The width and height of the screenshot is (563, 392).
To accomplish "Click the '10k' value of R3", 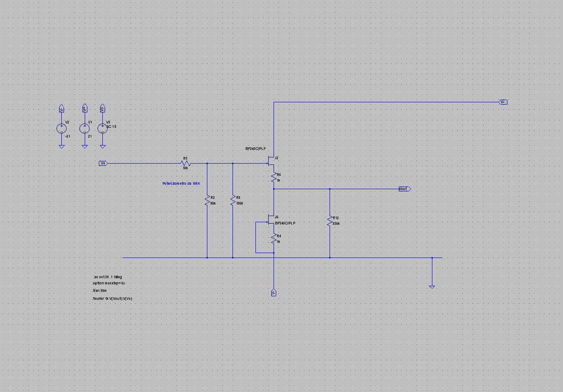I will [185, 168].
